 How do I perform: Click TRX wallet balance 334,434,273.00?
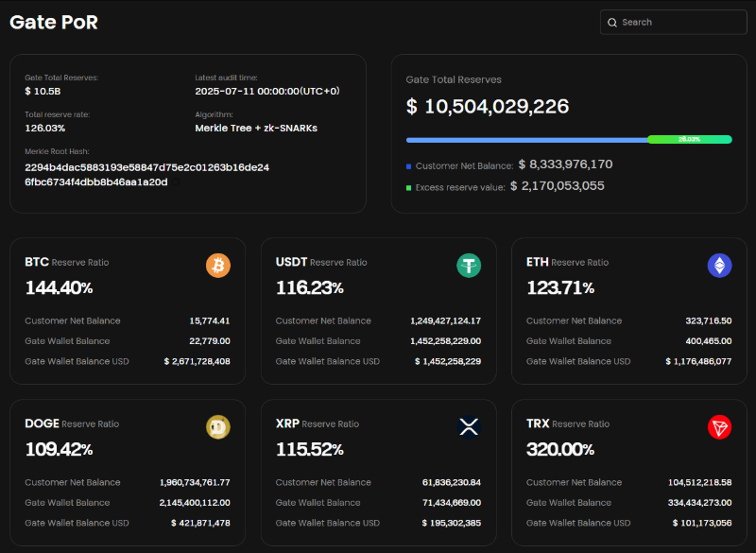pyautogui.click(x=699, y=502)
